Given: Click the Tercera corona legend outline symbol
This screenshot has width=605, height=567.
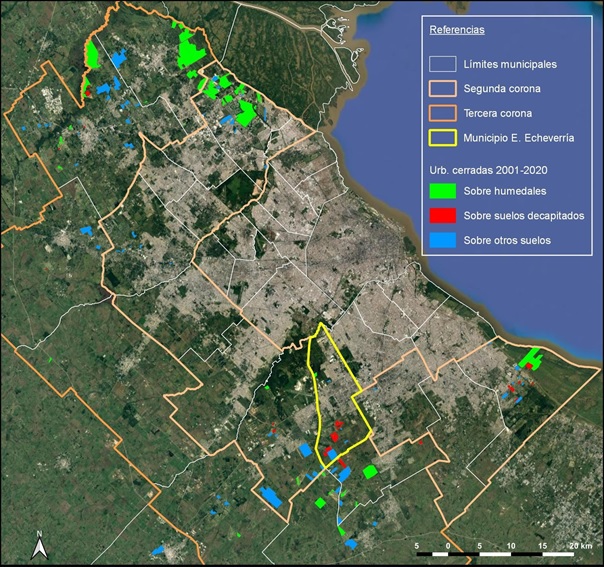Looking at the screenshot, I should click(442, 113).
